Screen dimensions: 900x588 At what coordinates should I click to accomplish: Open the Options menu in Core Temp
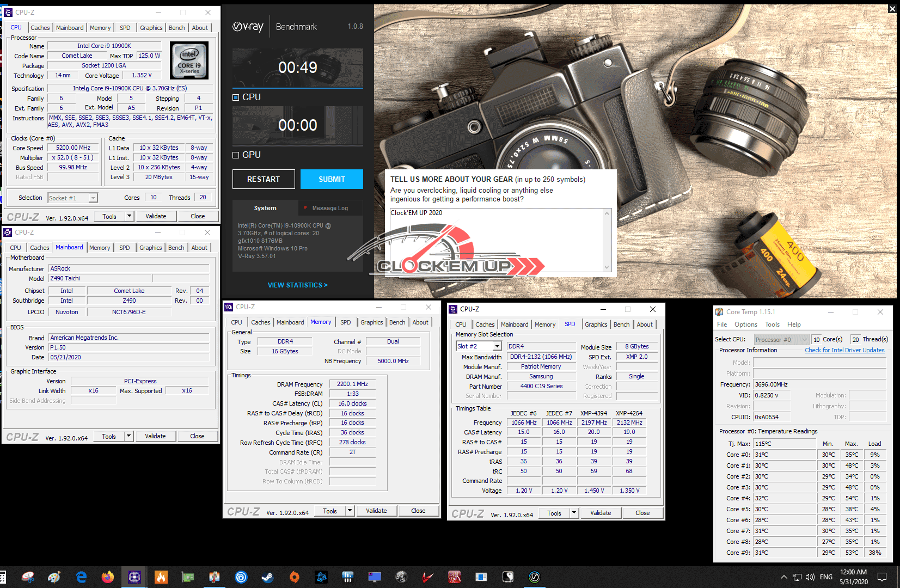tap(745, 324)
